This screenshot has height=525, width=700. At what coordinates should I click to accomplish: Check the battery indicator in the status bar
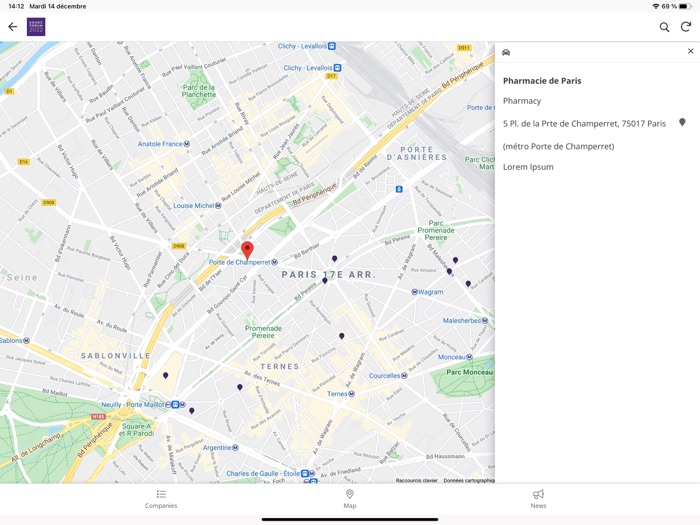coord(686,6)
